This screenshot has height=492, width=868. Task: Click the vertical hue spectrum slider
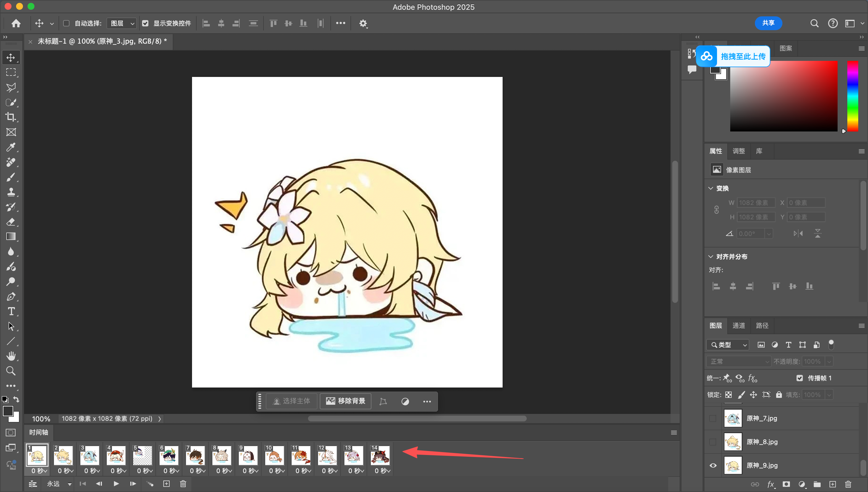852,96
